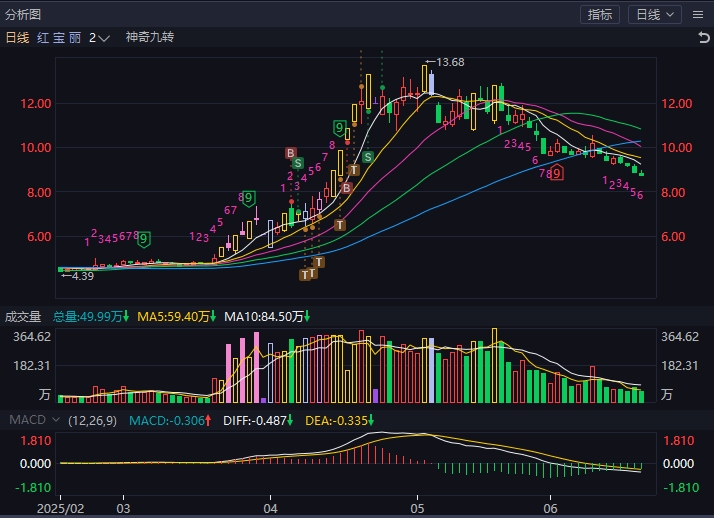
Task: Click the lavender candlestick below the 13.68 label
Action: pos(431,84)
